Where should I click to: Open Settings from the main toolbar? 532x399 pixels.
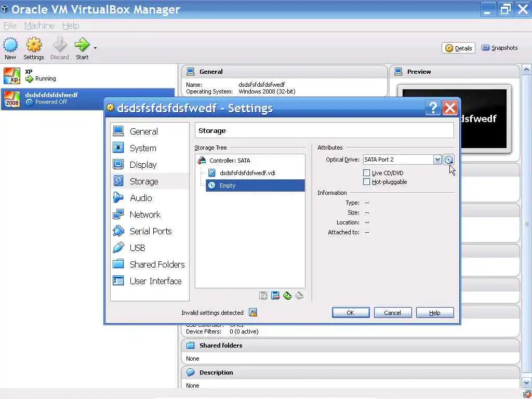(34, 48)
